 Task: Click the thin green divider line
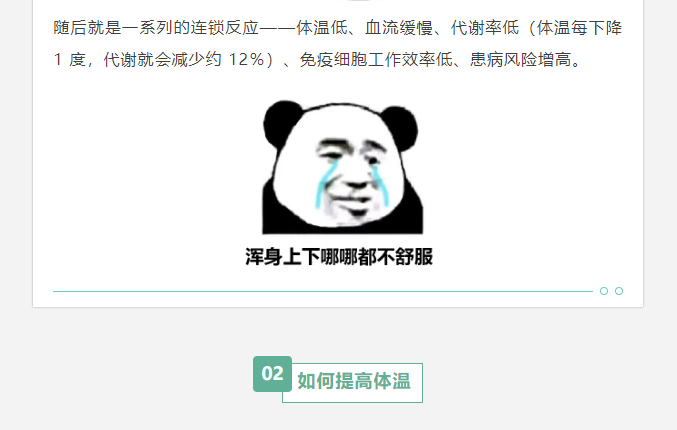coord(323,291)
